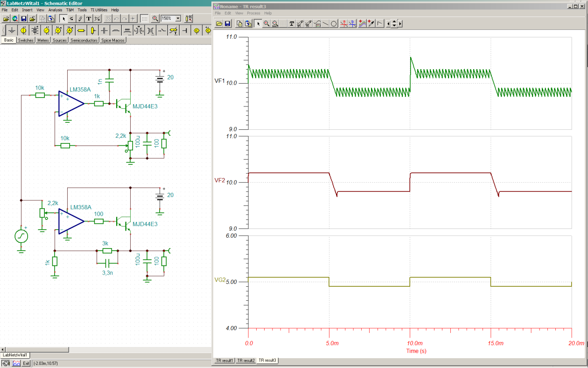Save diagram icon in TR result window
The image size is (588, 368).
point(227,23)
